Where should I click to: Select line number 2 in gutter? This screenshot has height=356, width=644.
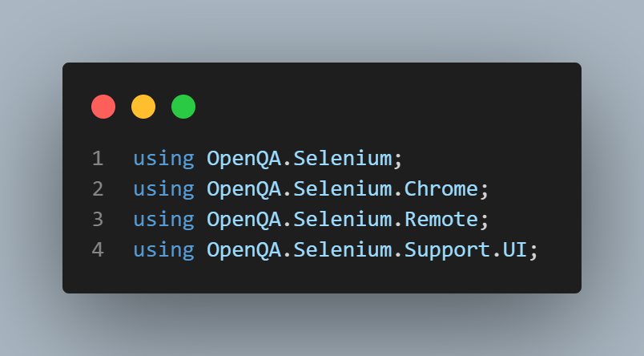pyautogui.click(x=98, y=189)
